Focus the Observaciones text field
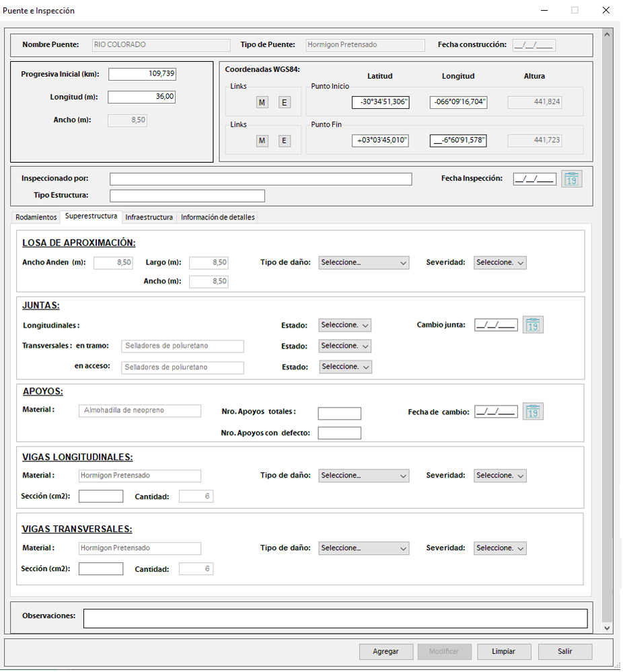Image resolution: width=623 pixels, height=672 pixels. tap(334, 618)
